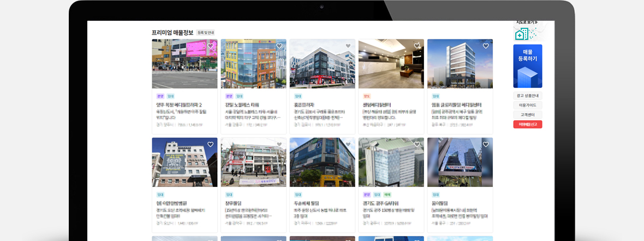Open the white tower at dusk photo

[x=460, y=64]
